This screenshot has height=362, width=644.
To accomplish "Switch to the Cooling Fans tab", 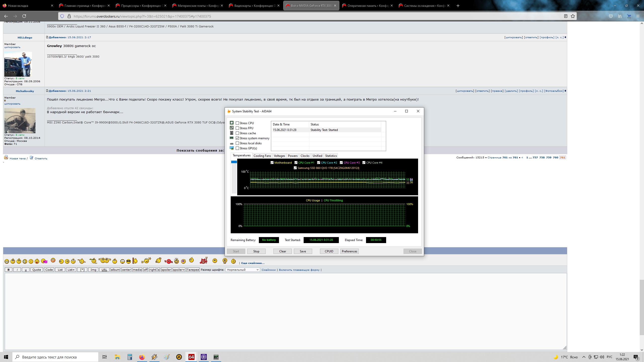I will 262,156.
